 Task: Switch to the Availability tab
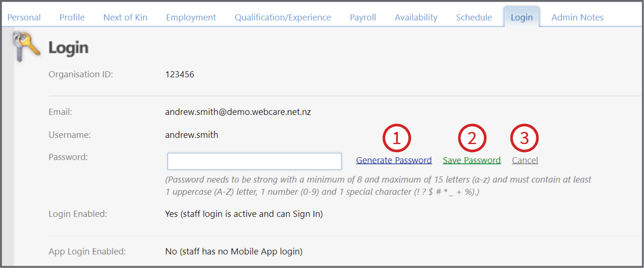(416, 17)
